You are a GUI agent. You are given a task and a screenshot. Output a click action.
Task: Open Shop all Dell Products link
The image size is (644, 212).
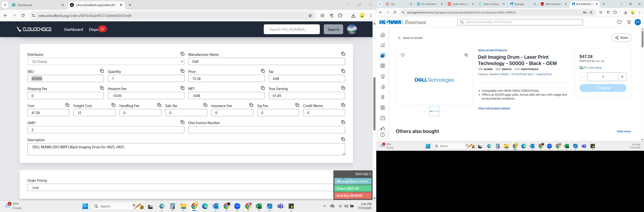pos(492,50)
